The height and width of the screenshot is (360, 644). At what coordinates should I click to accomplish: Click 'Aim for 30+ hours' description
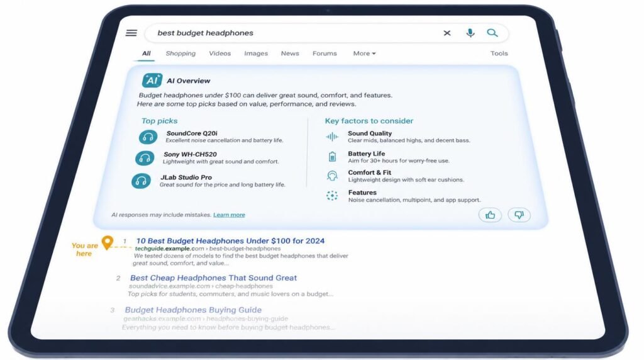click(398, 160)
